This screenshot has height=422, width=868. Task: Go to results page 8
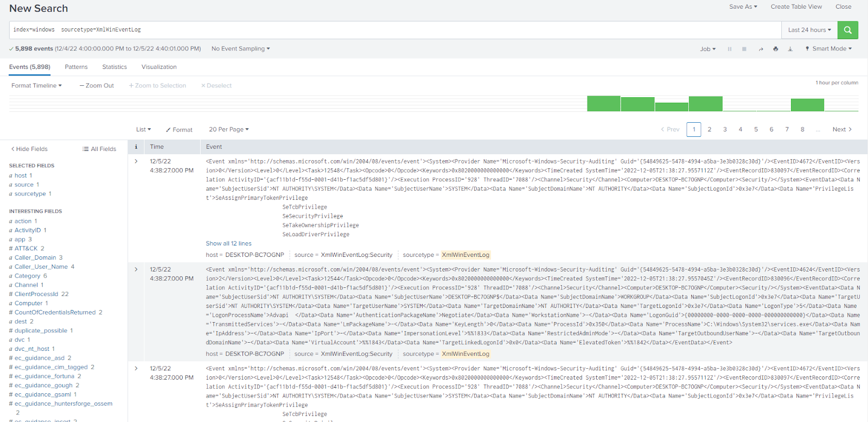coord(802,129)
